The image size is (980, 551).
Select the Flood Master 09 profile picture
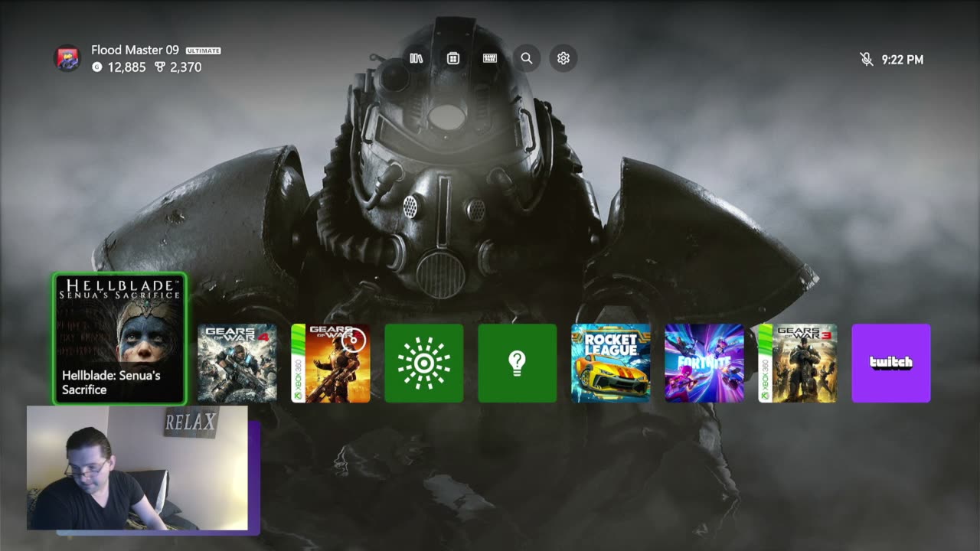(67, 58)
